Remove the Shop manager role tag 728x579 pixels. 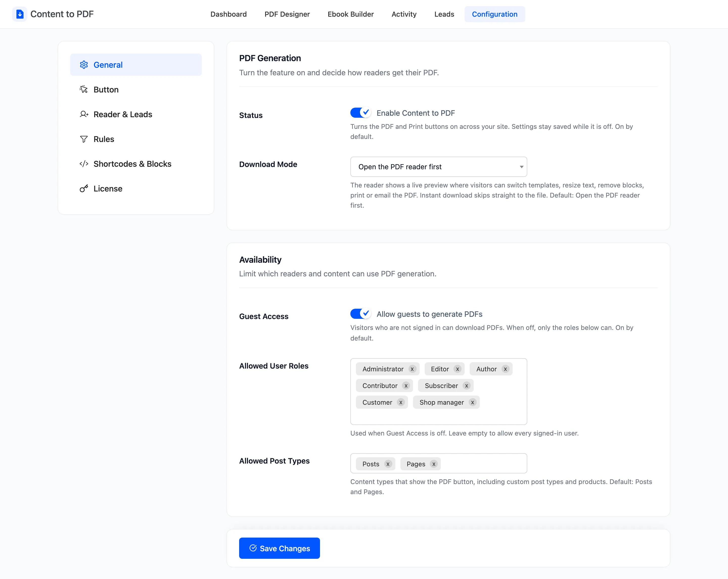[472, 402]
